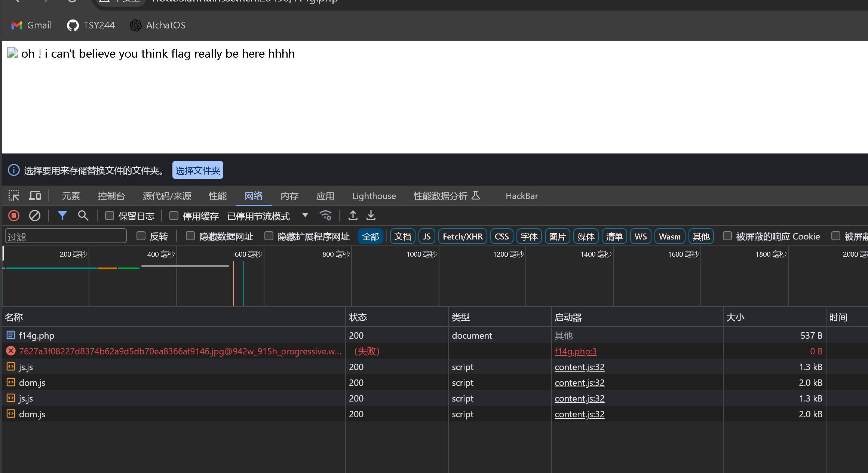This screenshot has height=473, width=868.
Task: Enable the 停用缓存 checkbox
Action: (174, 216)
